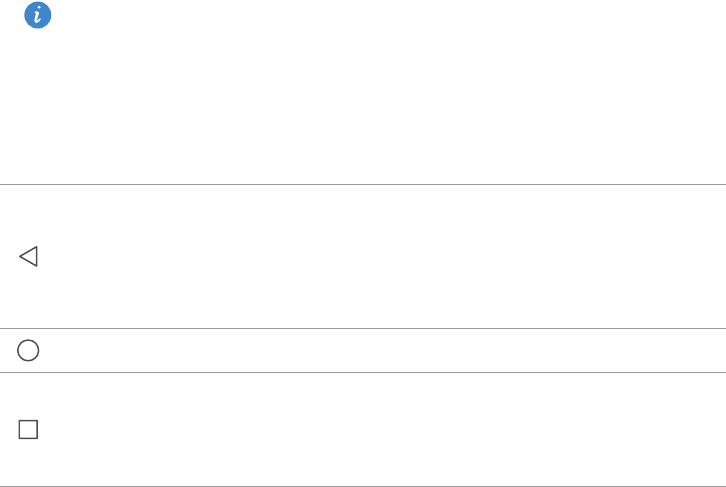
Task: Choose the Home key symbol in the table
Action: [28, 350]
